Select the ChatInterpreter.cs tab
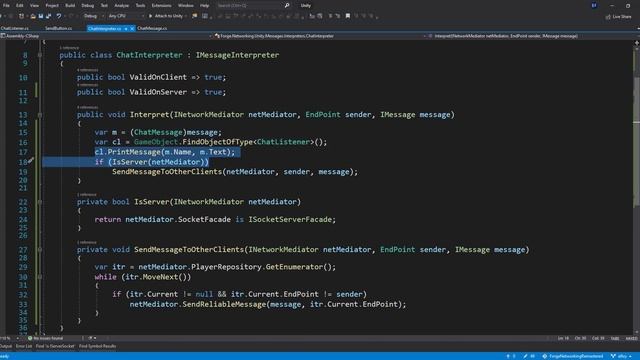The height and width of the screenshot is (360, 640). (x=104, y=29)
